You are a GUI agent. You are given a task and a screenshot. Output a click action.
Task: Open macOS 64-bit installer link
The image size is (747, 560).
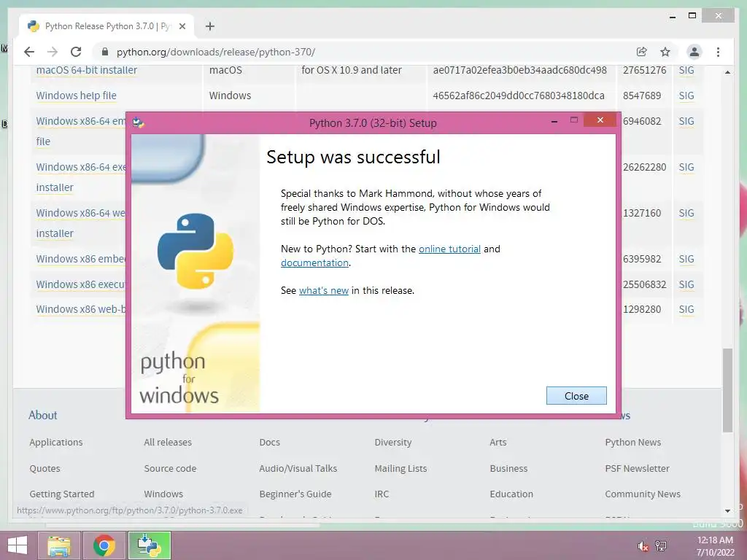86,70
